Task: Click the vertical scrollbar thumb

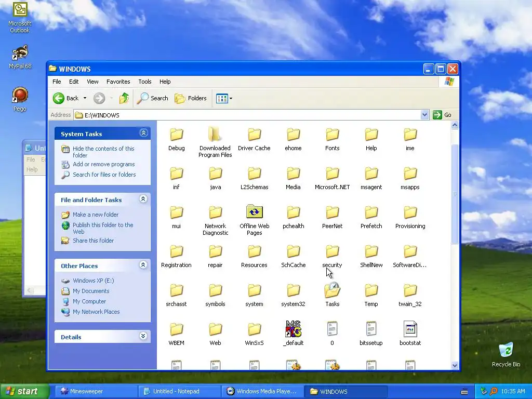Action: (455, 194)
